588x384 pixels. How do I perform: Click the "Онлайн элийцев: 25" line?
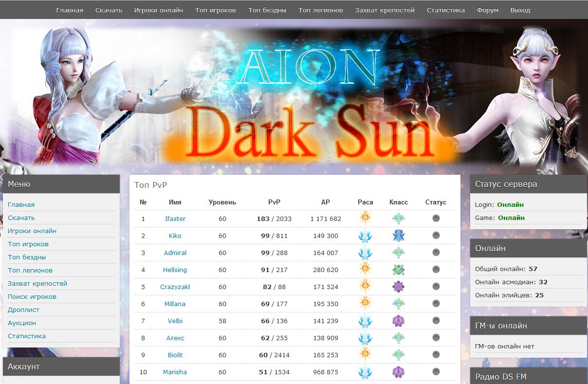click(x=509, y=295)
